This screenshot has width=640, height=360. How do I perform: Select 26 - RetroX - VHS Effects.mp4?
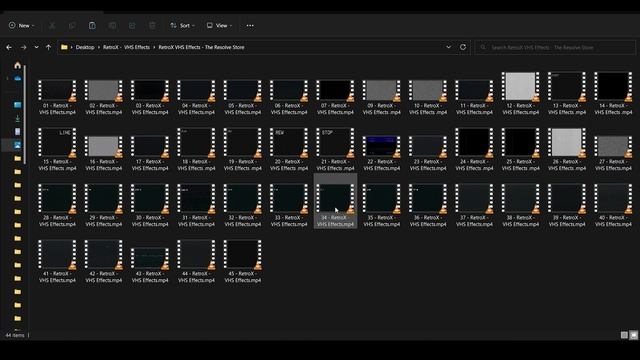567,149
